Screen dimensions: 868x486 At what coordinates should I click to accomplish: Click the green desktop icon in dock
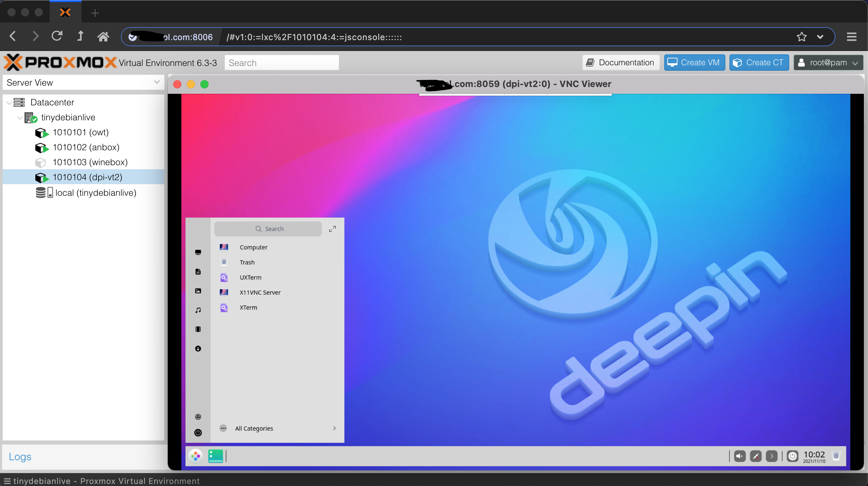coord(215,456)
